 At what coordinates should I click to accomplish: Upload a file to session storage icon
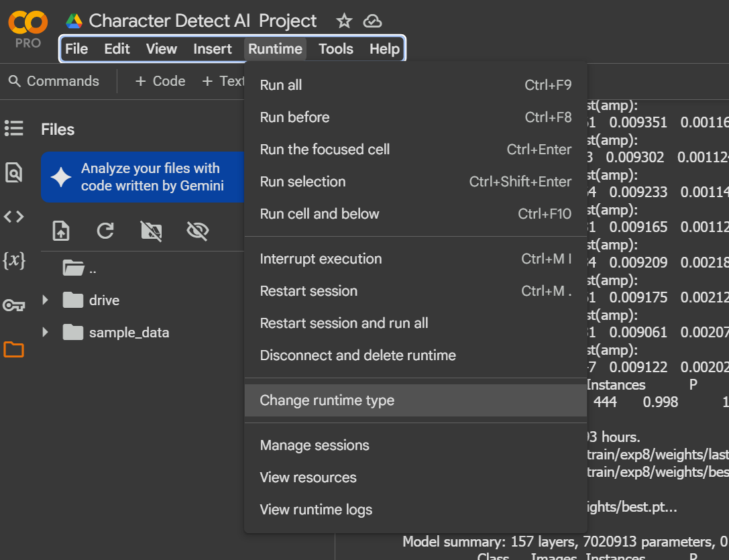(x=61, y=231)
